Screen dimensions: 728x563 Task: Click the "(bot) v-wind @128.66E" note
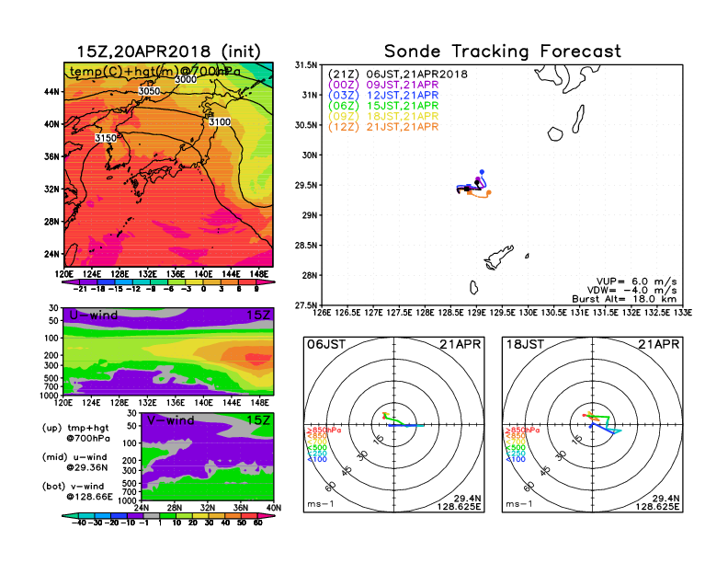(x=77, y=491)
